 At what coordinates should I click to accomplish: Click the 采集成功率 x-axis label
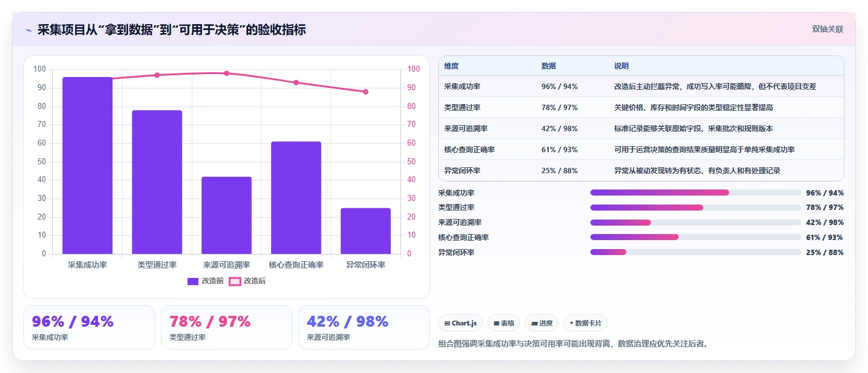pos(87,265)
